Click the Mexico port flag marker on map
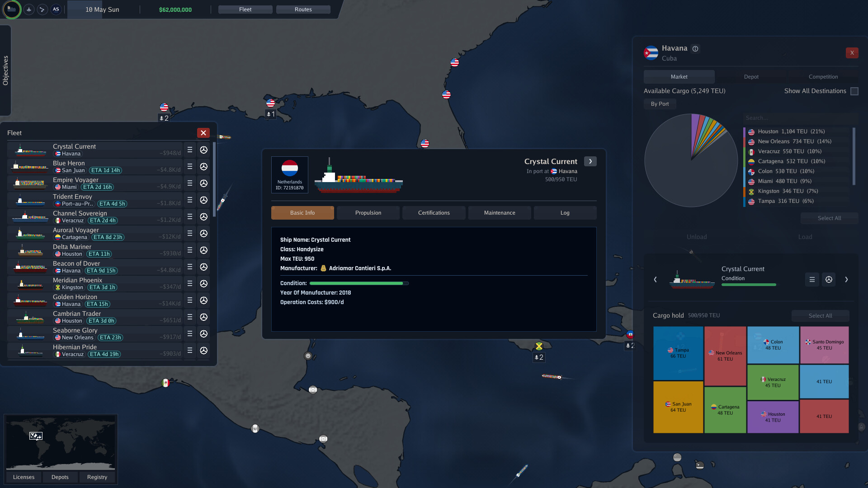This screenshot has width=868, height=488. pyautogui.click(x=165, y=383)
